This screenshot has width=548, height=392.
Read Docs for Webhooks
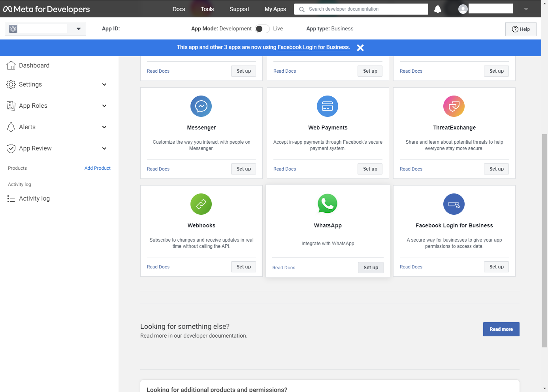pyautogui.click(x=158, y=267)
